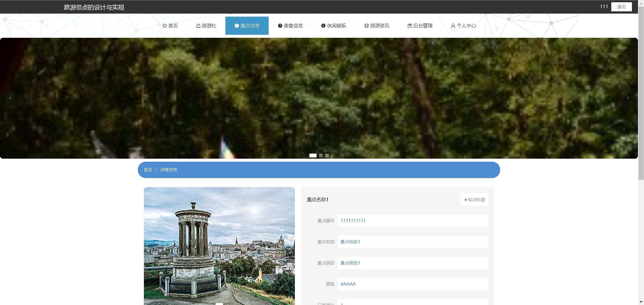
Task: Show previous banner slide with left arrow
Action: pyautogui.click(x=10, y=98)
